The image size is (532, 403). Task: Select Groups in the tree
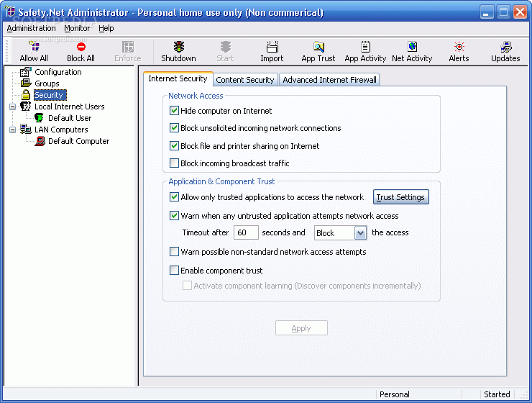click(x=47, y=83)
